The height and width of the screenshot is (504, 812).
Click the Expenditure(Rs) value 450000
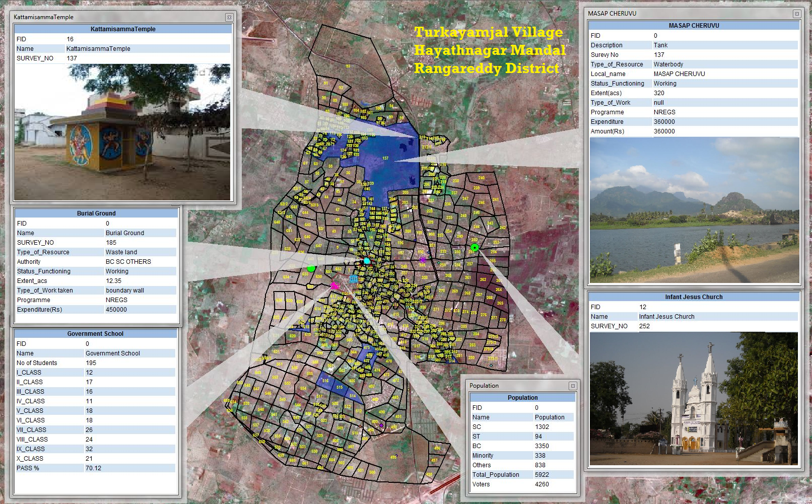pyautogui.click(x=116, y=310)
